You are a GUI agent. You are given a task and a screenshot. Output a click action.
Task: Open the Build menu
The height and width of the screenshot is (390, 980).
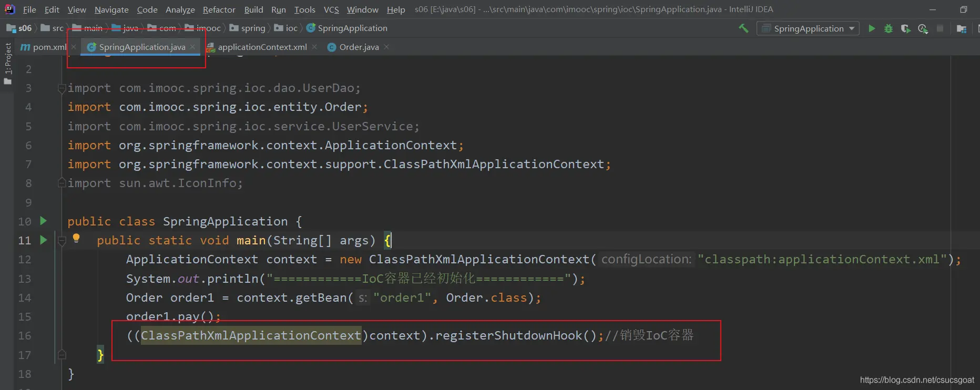(253, 9)
